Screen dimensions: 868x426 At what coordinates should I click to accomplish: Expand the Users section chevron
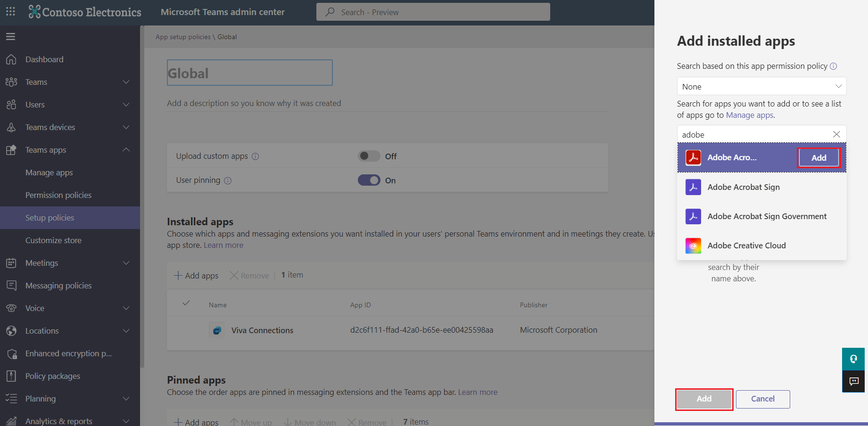126,105
